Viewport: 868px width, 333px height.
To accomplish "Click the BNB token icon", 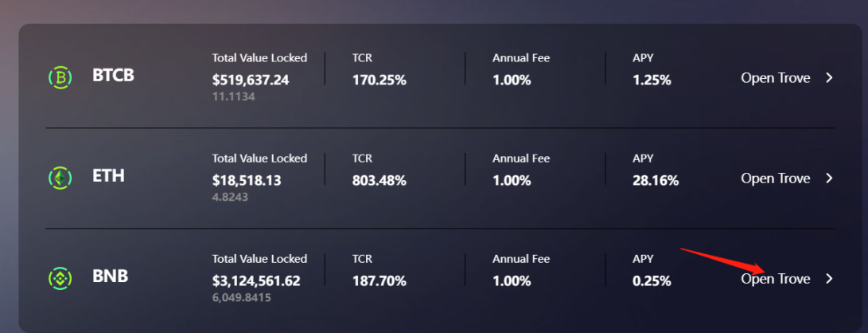I will (x=60, y=278).
